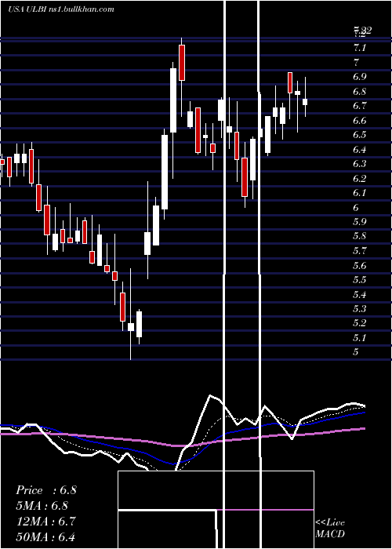The height and width of the screenshot is (549, 392).
Task: Select the 6.5 price axis label
Action: [x=360, y=135]
